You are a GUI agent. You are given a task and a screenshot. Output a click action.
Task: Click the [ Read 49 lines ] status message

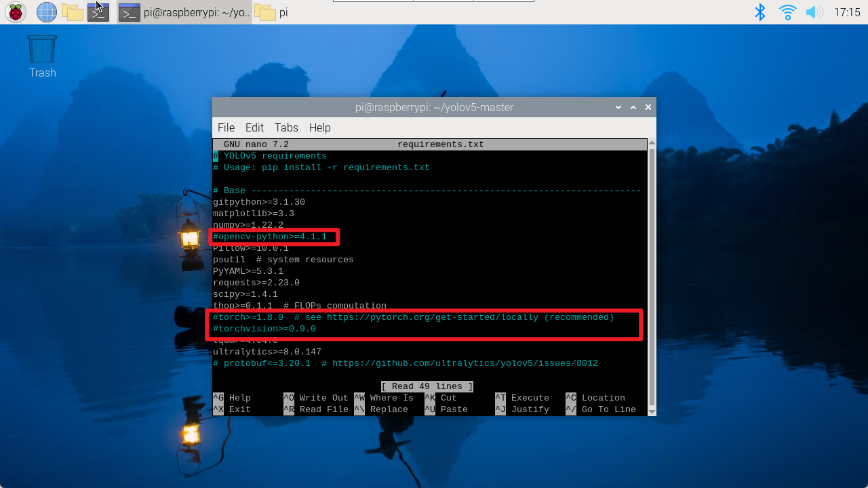427,386
